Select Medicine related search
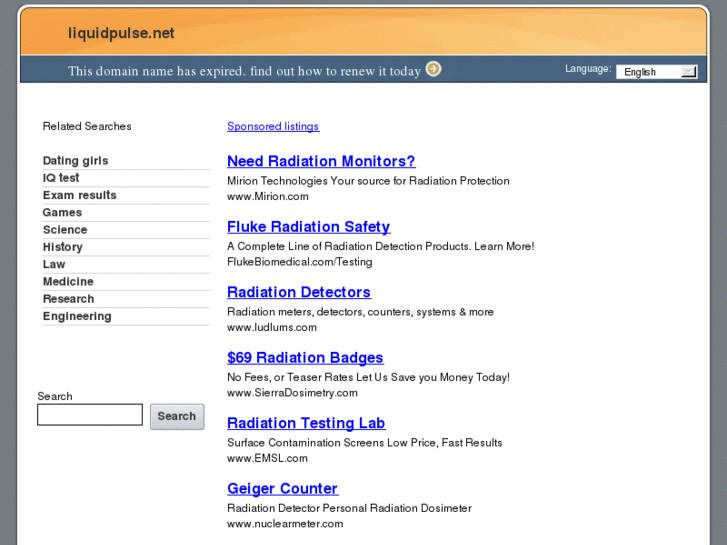 [x=68, y=282]
